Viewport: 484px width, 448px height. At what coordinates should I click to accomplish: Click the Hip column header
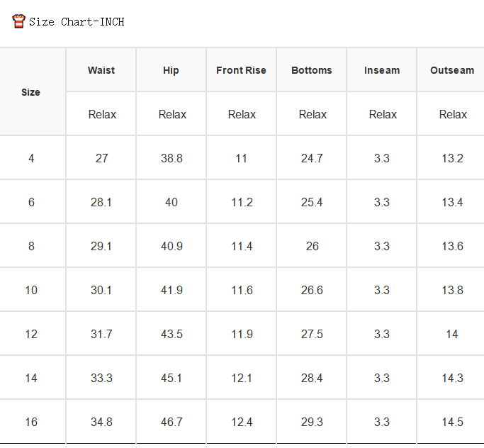tap(171, 70)
